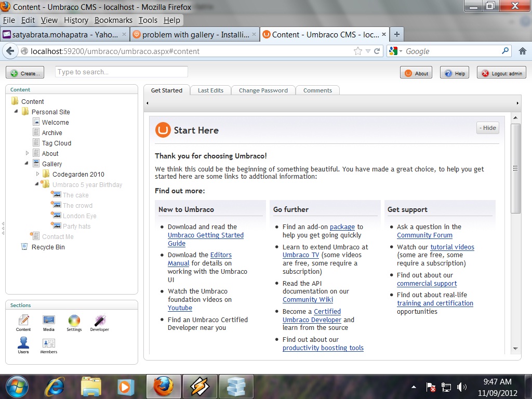Open a new Firefox tab with plus icon
Image resolution: width=532 pixels, height=399 pixels.
coord(396,34)
